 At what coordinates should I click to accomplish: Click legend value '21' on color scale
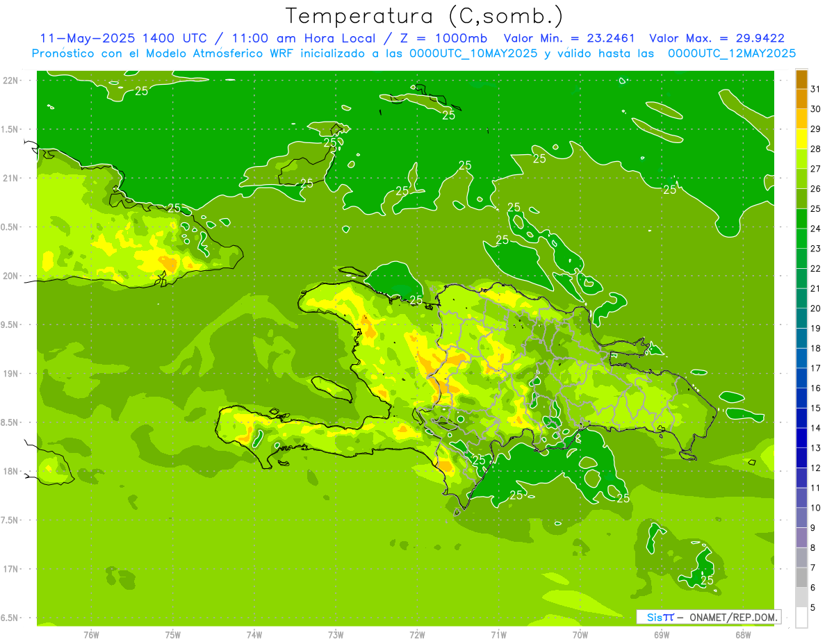coord(815,288)
